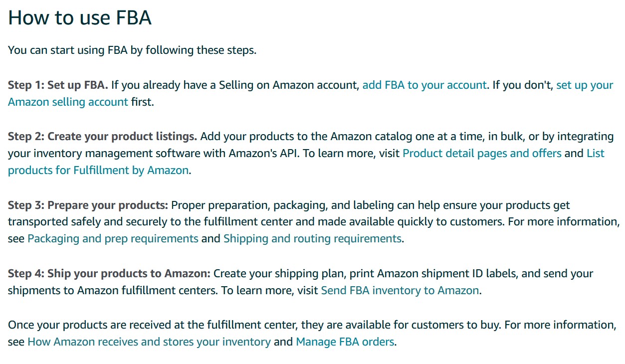Click 'products for Fulfillment by Amazon' wrapped link text
Screen dimensions: 625x364
click(x=98, y=170)
